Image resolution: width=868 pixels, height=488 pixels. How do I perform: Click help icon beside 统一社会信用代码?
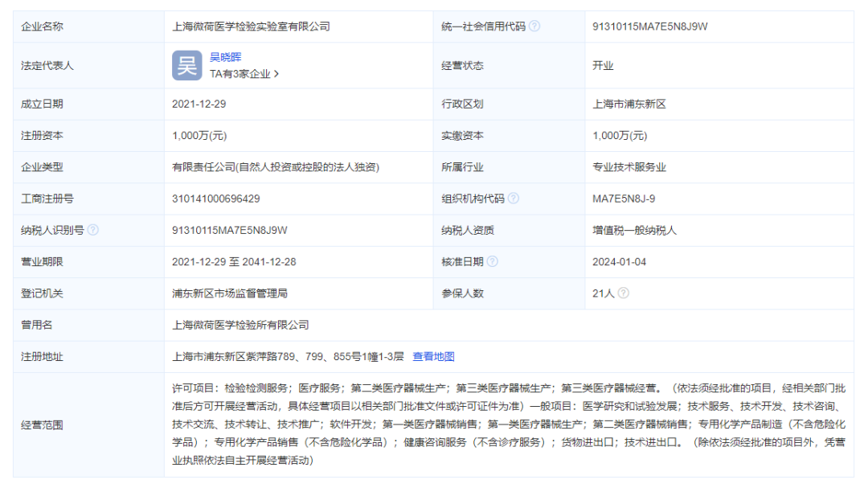[534, 26]
